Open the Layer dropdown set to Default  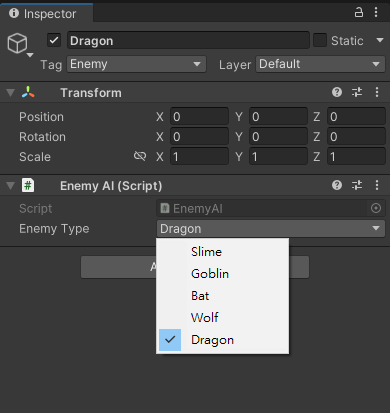tap(320, 64)
